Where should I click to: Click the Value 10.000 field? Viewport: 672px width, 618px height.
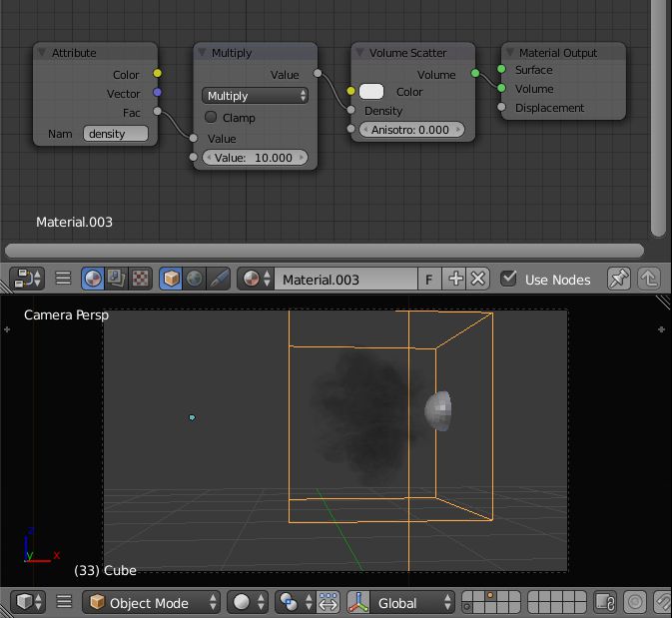pos(255,158)
